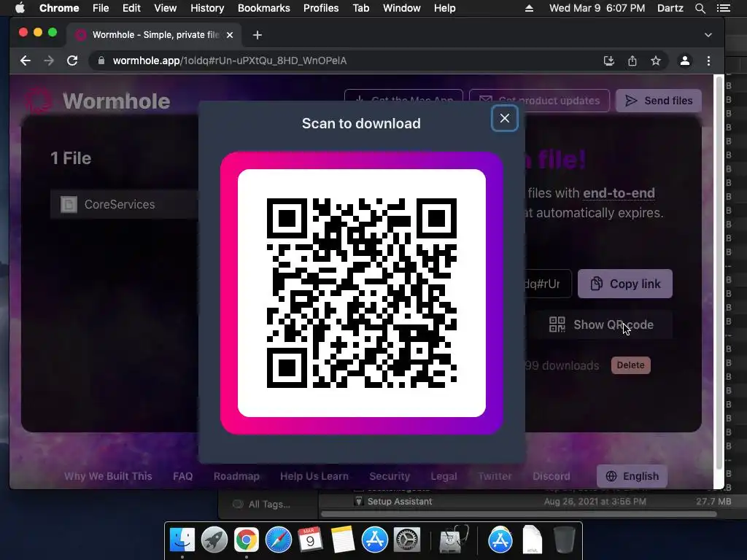Open the Bookmarks menu

tap(264, 8)
